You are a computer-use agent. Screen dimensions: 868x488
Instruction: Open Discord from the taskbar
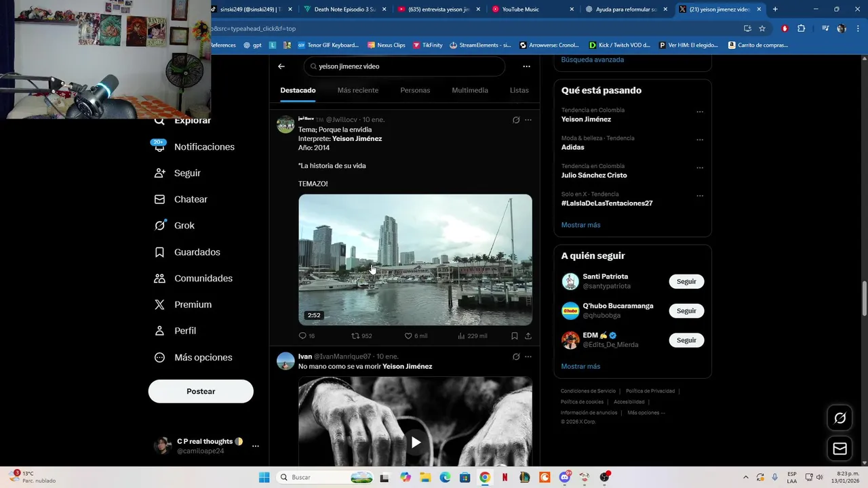tap(565, 477)
